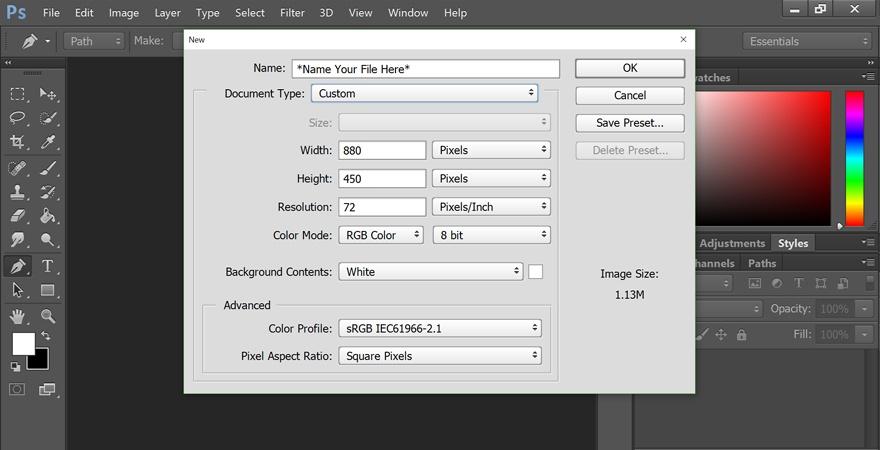The height and width of the screenshot is (450, 880).
Task: Select the Move tool
Action: 47,94
